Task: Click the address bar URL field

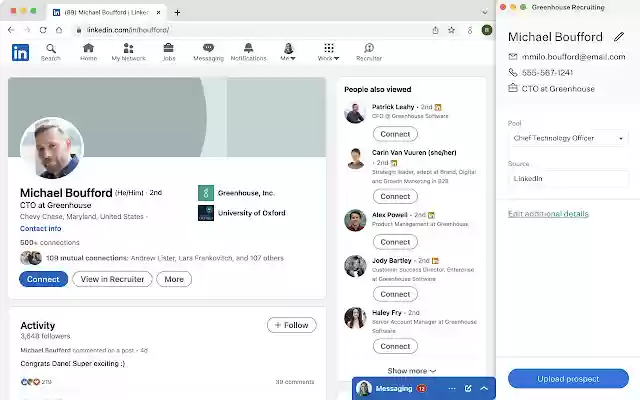Action: pos(249,30)
